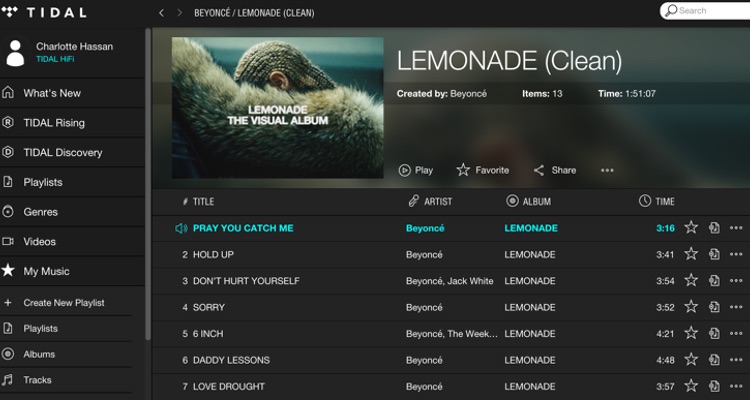Sort by ARTIST column header

[x=430, y=202]
